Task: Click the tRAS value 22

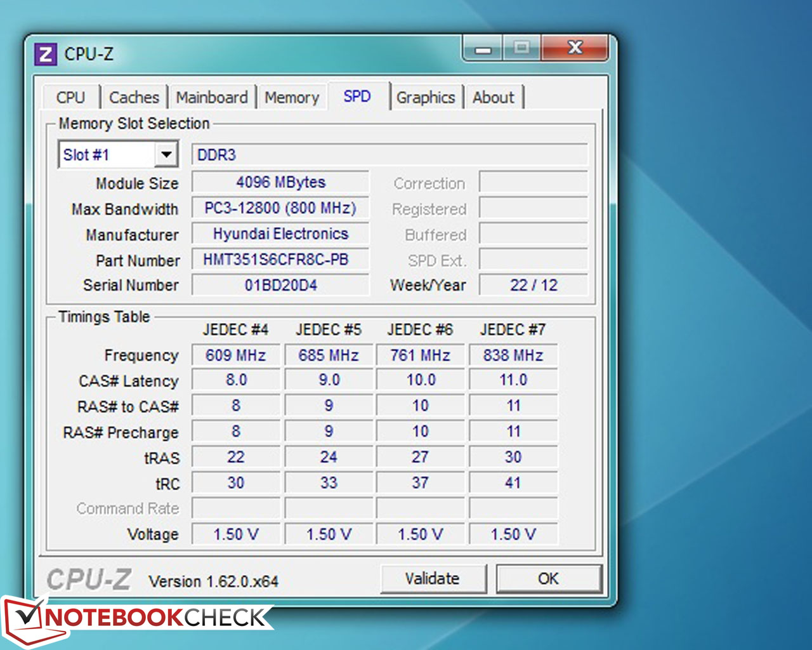Action: 235,457
